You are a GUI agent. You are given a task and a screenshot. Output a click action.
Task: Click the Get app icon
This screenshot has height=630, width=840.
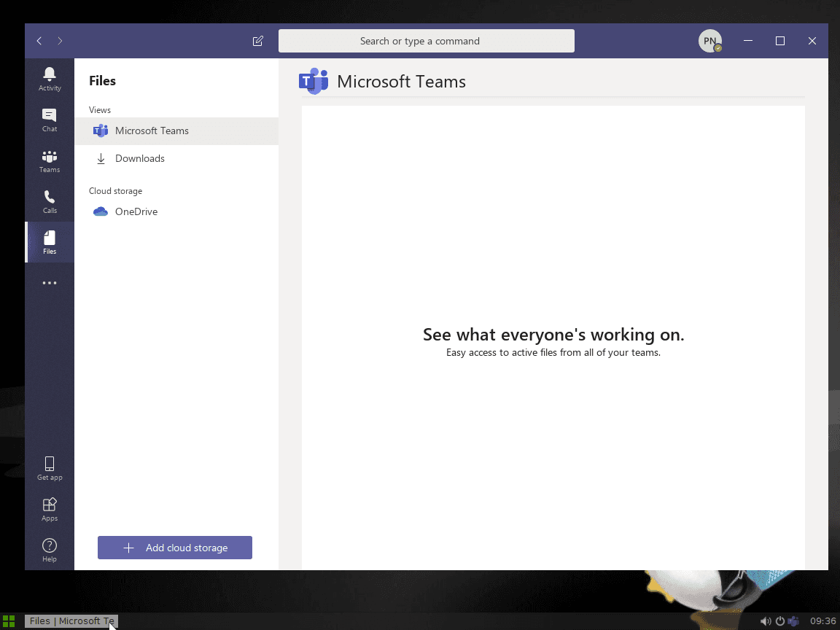[x=49, y=467]
